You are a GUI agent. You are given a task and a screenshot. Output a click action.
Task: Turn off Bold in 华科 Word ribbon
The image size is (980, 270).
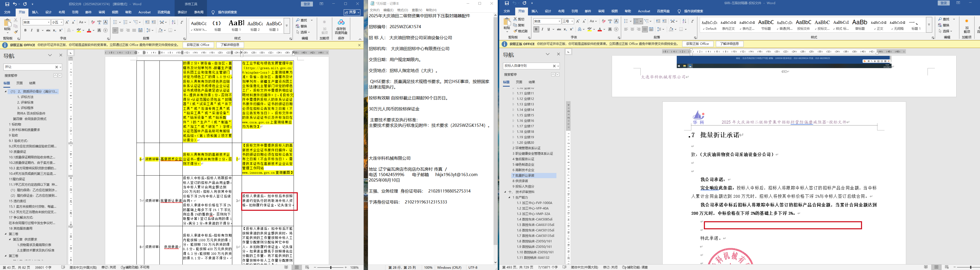pos(536,29)
